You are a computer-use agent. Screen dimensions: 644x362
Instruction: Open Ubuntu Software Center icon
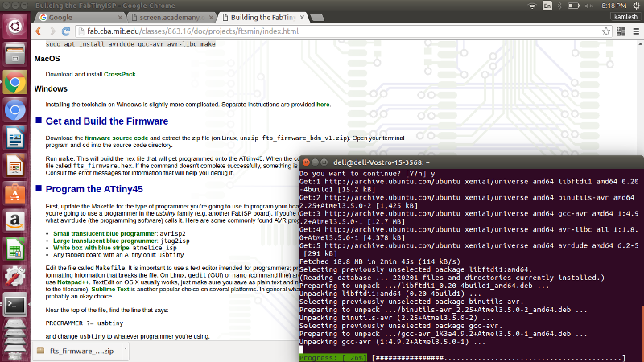tap(14, 194)
